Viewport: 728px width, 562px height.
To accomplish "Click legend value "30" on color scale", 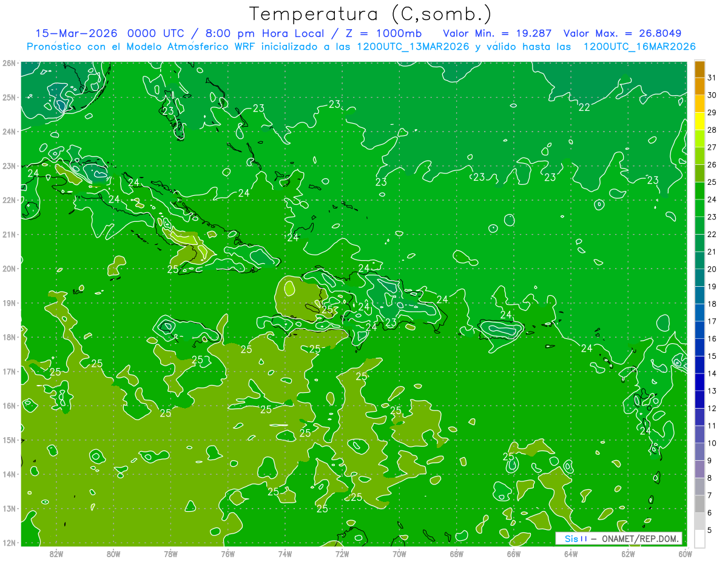I will [712, 95].
